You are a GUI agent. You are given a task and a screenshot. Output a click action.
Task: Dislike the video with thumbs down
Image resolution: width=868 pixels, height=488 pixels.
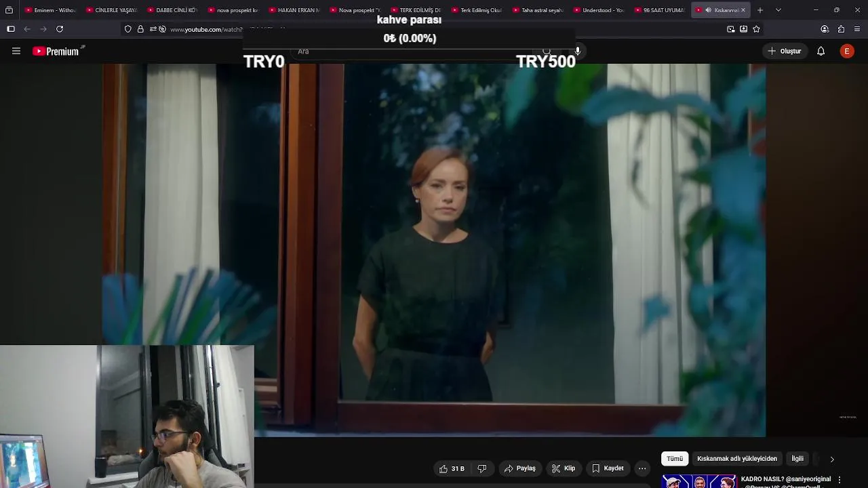click(x=482, y=468)
